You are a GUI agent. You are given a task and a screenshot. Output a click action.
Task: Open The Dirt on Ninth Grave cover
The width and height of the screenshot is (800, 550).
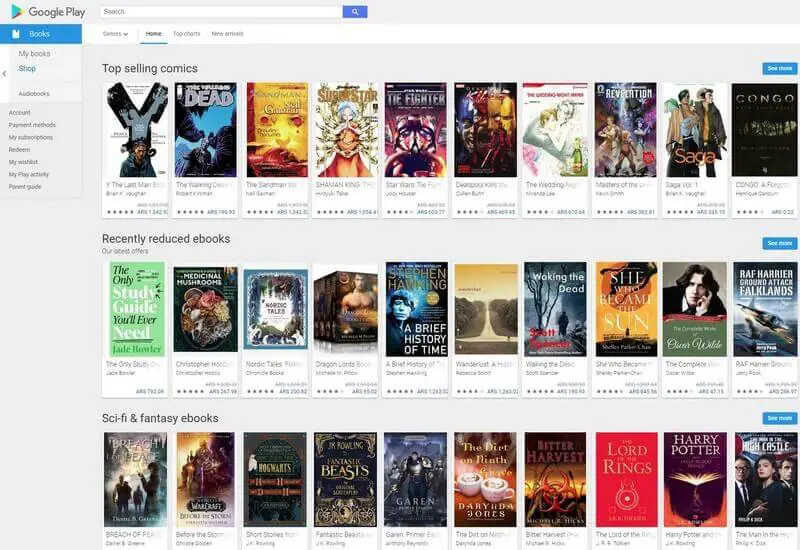[x=485, y=480]
